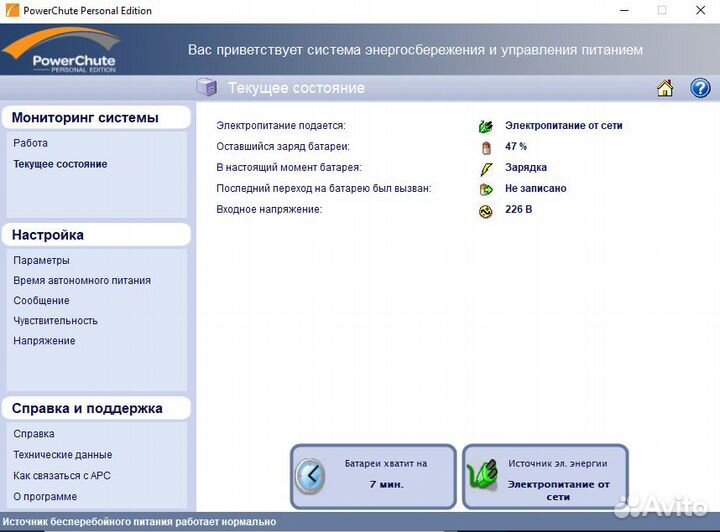Minimize the PowerChute window

624,10
